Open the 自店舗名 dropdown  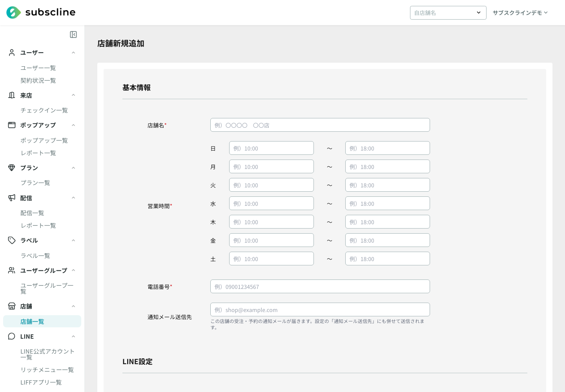(448, 13)
